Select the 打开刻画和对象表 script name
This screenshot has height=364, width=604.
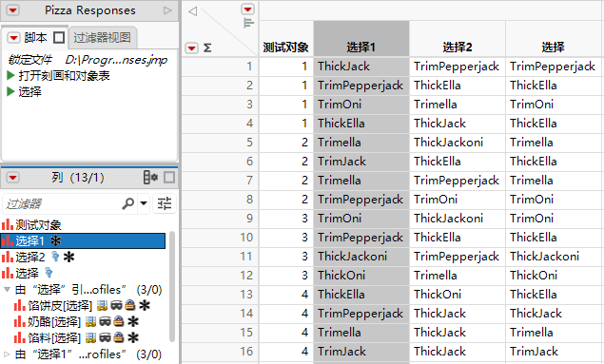(64, 75)
